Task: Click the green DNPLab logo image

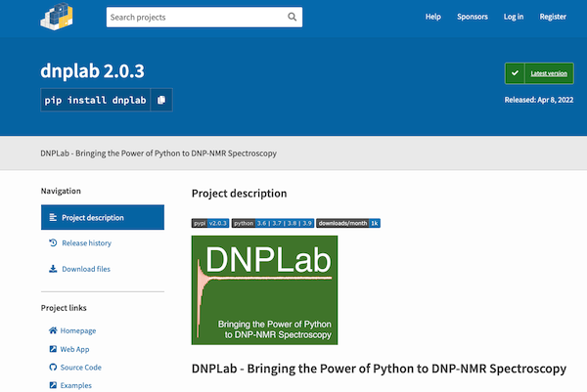Action: [264, 290]
